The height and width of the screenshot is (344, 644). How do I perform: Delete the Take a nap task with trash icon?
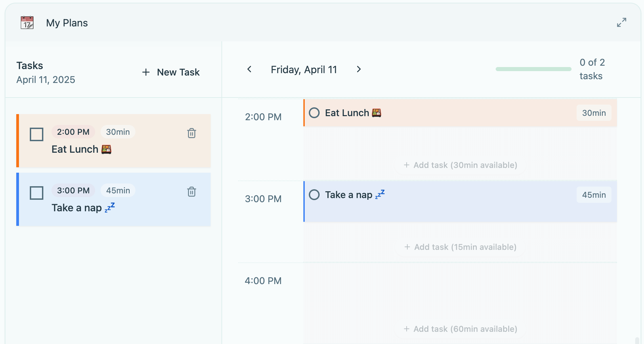coord(191,192)
